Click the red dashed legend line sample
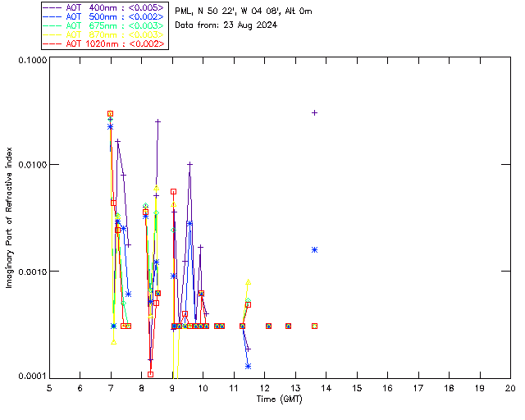525x420 pixels. pyautogui.click(x=52, y=43)
